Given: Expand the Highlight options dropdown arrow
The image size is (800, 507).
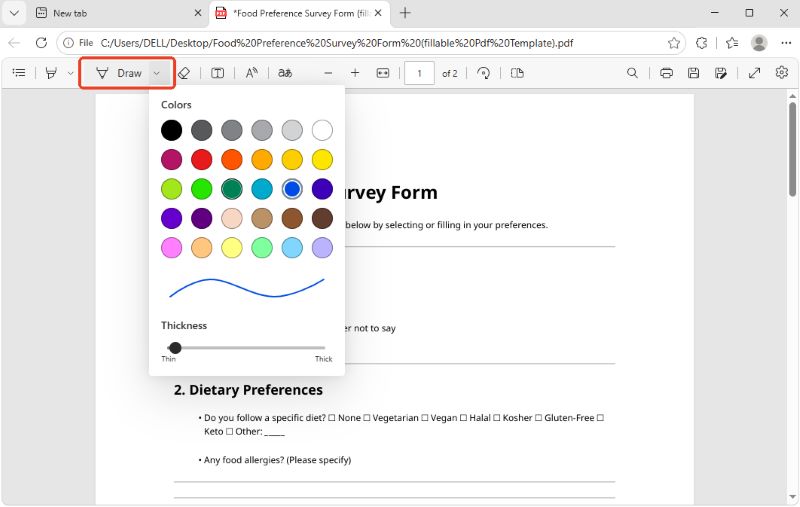Looking at the screenshot, I should (x=70, y=73).
